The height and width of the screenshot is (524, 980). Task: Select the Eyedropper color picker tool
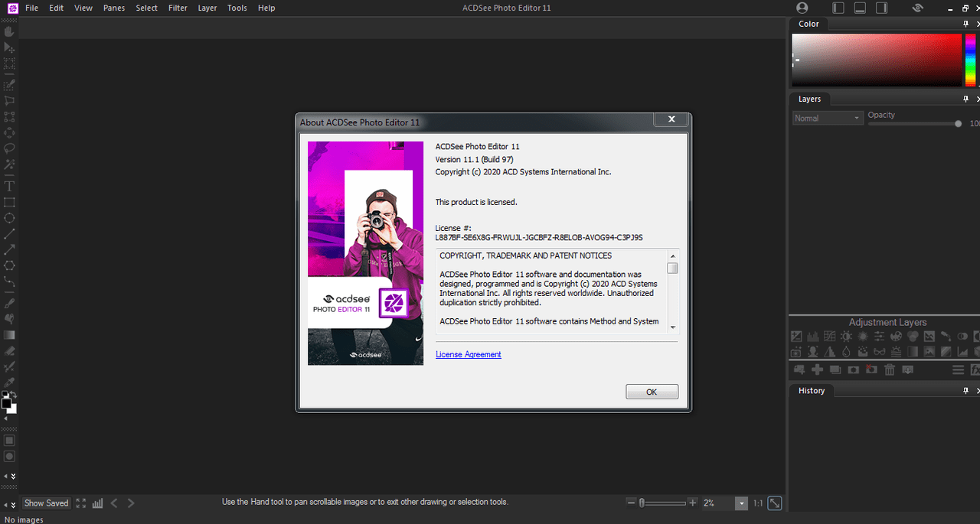9,382
